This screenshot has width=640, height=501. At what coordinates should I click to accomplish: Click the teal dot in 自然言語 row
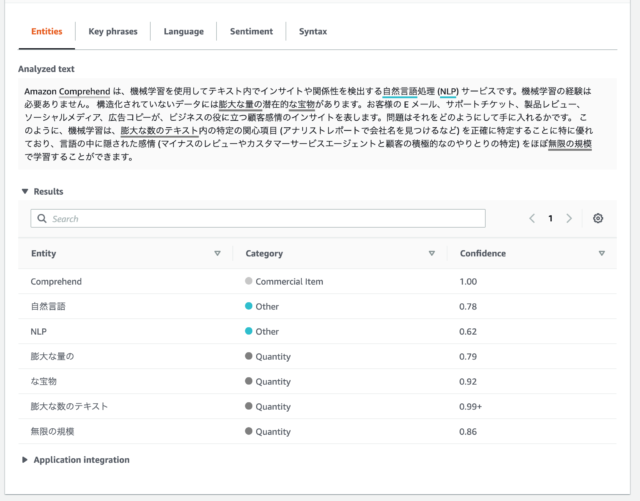tap(249, 306)
